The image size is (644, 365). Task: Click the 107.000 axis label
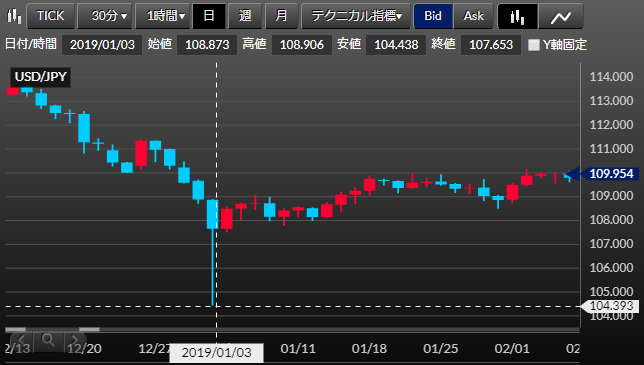pyautogui.click(x=611, y=244)
